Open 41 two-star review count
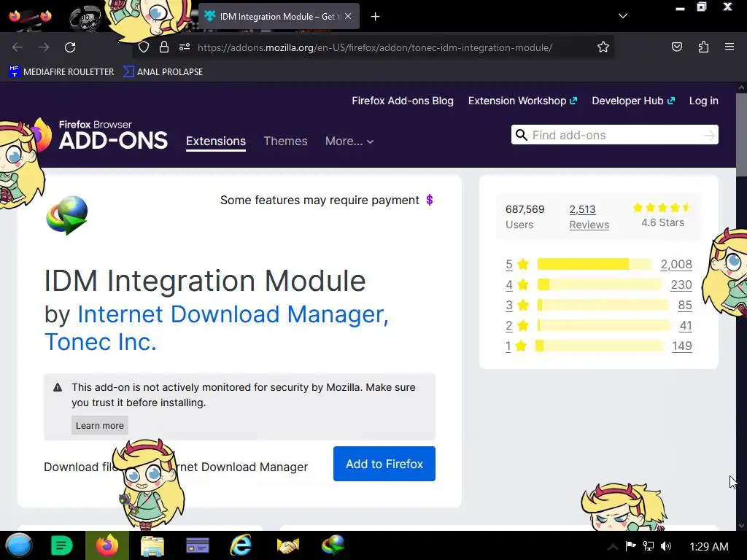The width and height of the screenshot is (747, 560). (x=686, y=326)
